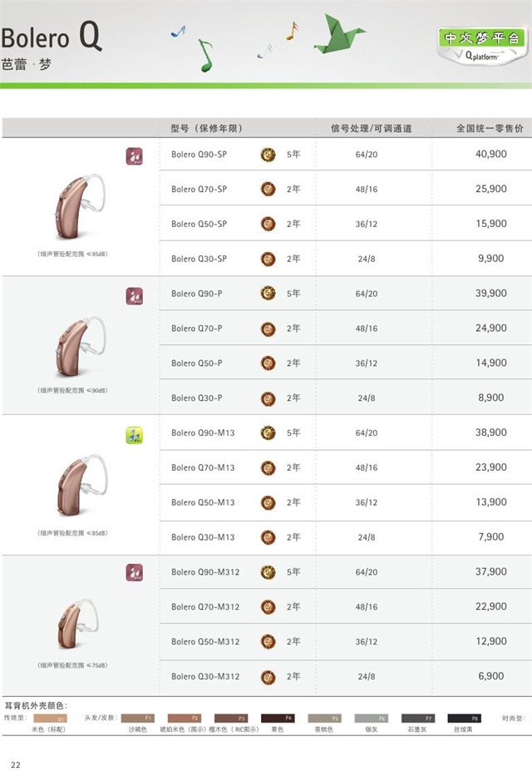The image size is (532, 781).
Task: Click the Bolero Q50-M312 model name
Action: pyautogui.click(x=204, y=641)
